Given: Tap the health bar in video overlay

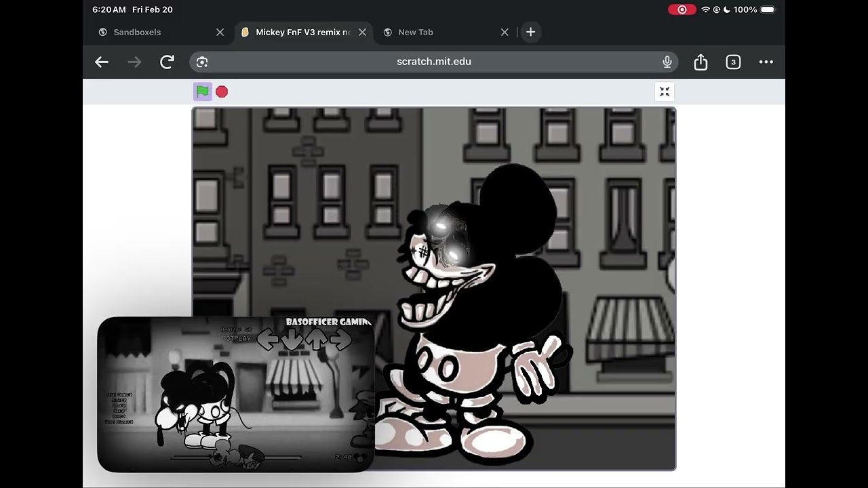Looking at the screenshot, I should tap(236, 457).
